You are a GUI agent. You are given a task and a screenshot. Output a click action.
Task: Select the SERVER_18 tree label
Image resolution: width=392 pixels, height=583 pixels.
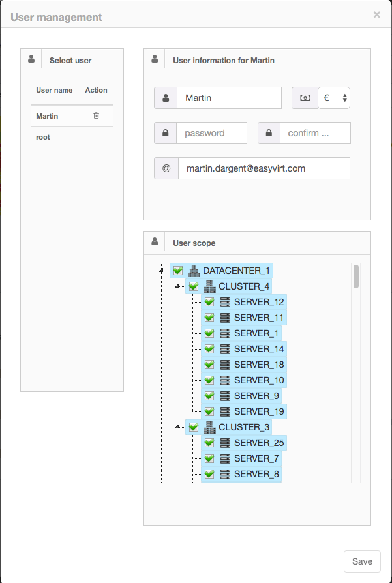[259, 365]
